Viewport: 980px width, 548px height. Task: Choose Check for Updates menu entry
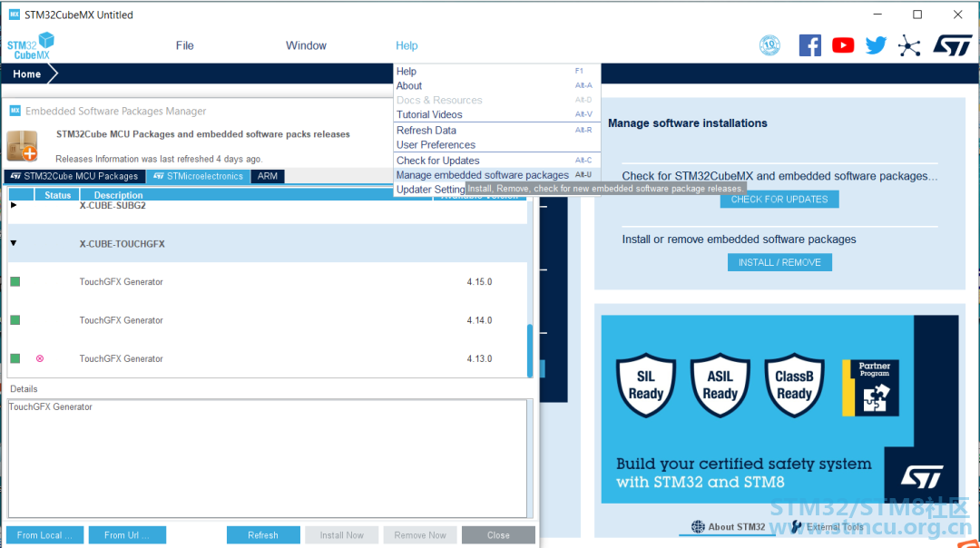coord(497,161)
